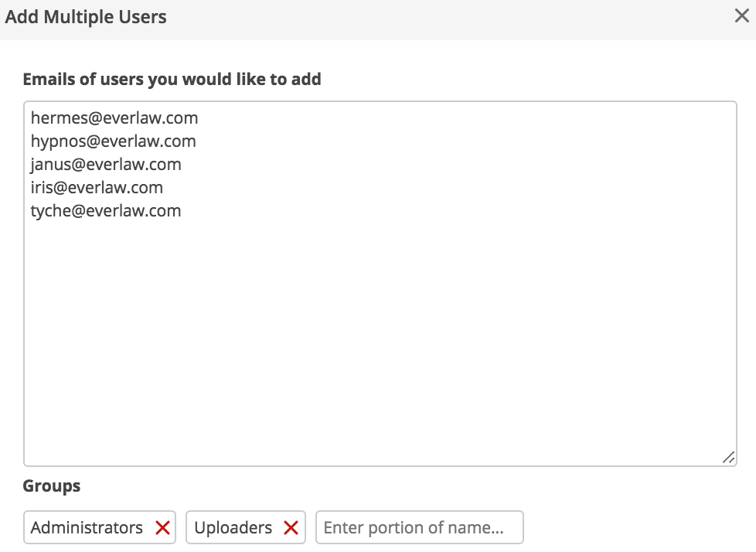Place cursor on iris@everlaw.com line

(x=97, y=188)
